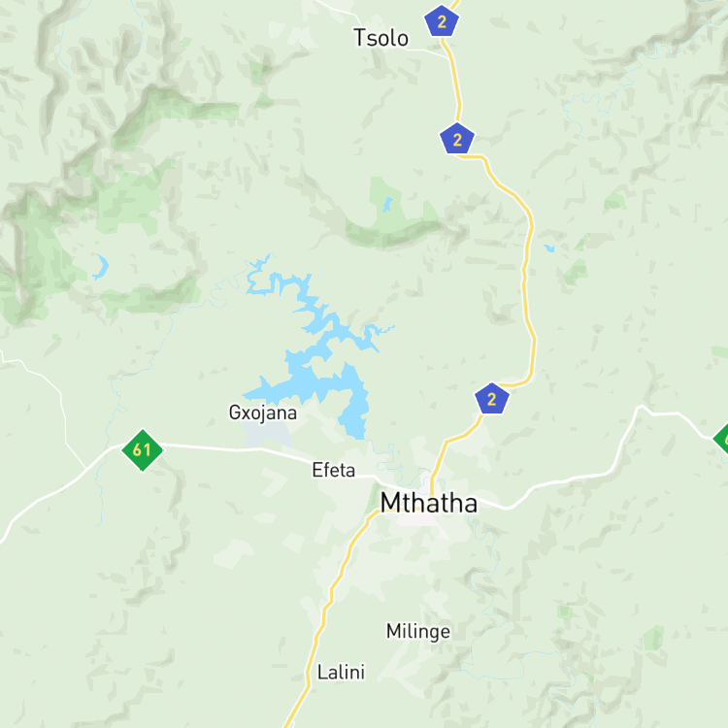
Task: Click the grey built-up area below Gxojana
Action: pos(267,434)
